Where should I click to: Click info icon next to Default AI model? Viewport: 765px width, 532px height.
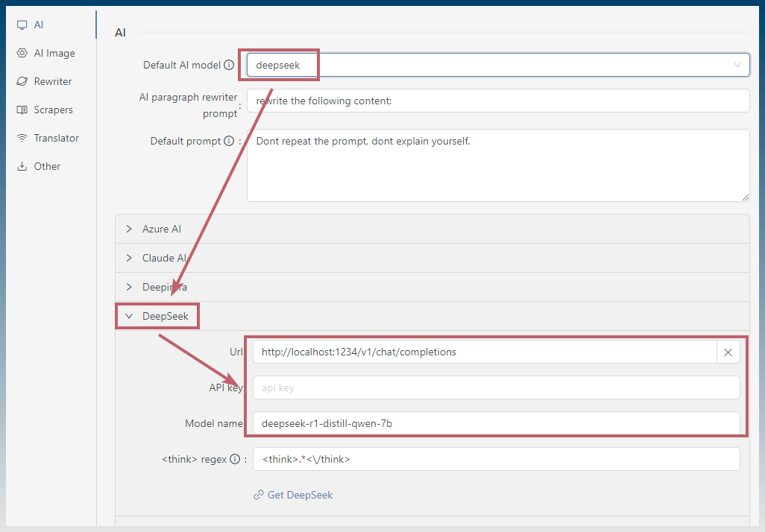click(229, 65)
